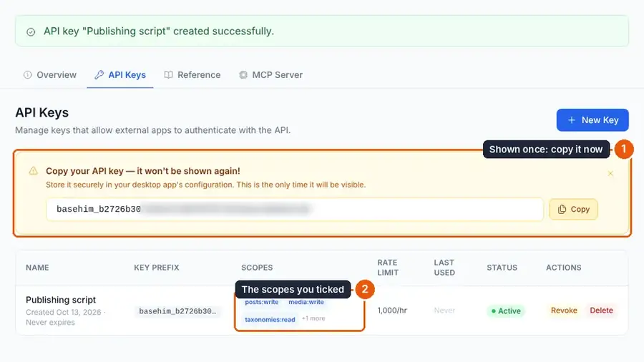
Task: Click the success checkmark icon
Action: point(31,32)
